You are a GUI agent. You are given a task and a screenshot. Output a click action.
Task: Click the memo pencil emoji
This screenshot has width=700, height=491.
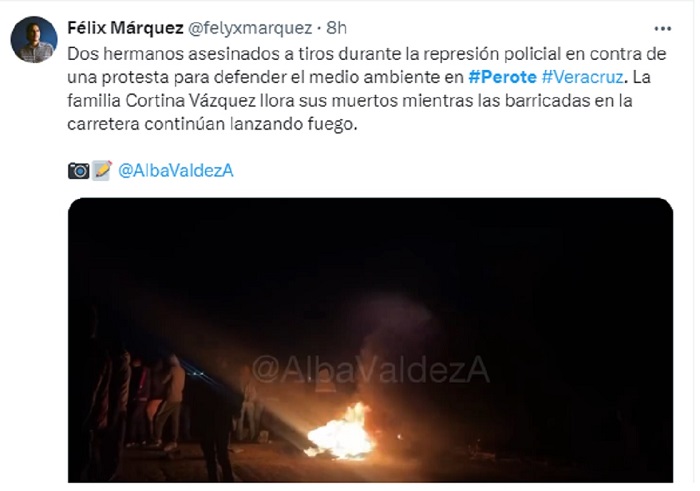click(102, 170)
